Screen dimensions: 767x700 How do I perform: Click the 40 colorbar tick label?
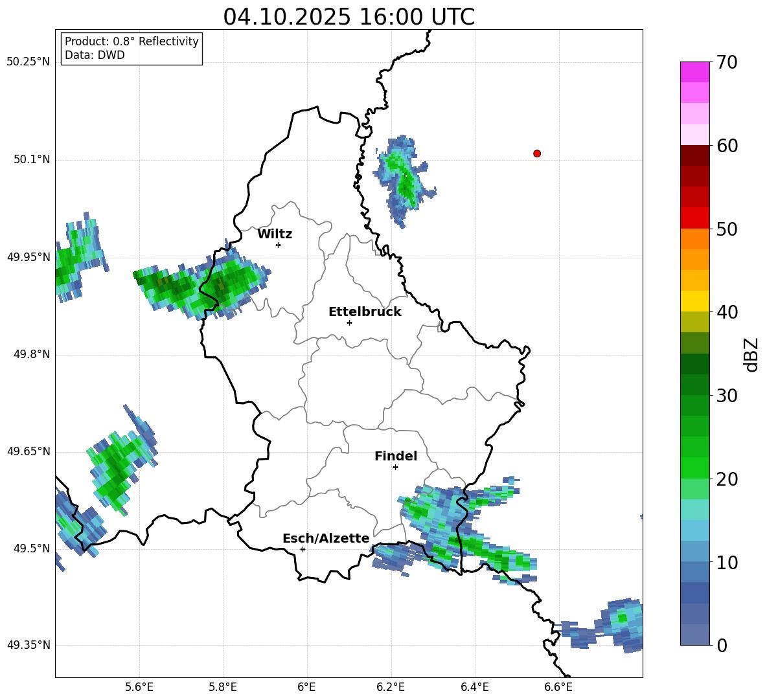tap(727, 312)
